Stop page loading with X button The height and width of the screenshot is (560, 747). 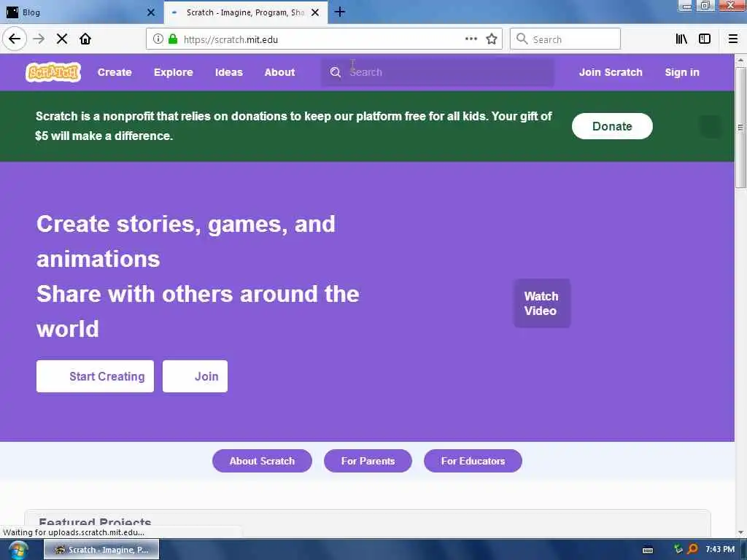tap(62, 39)
